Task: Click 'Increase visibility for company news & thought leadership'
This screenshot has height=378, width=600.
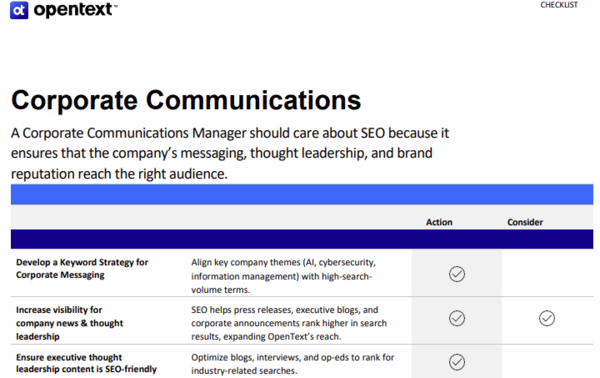Action: (69, 323)
